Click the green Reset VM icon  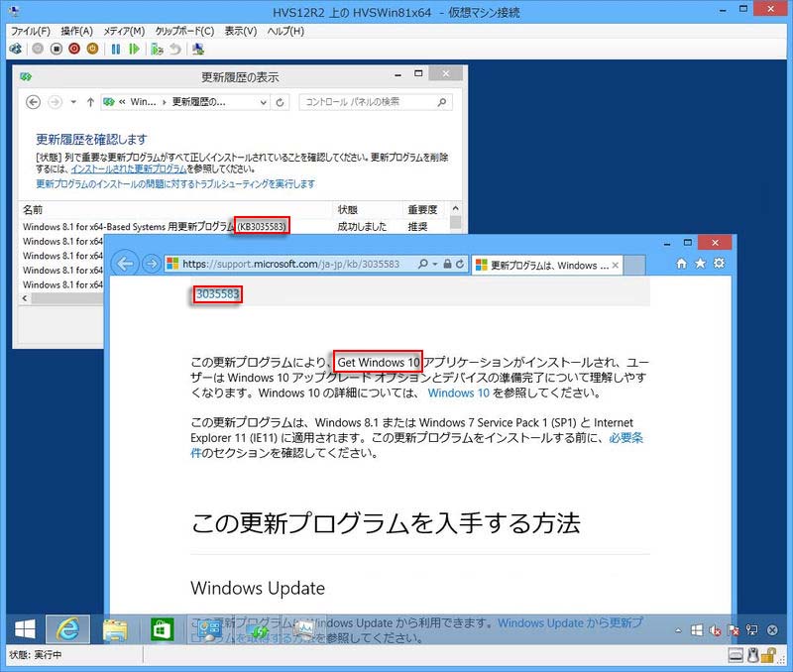point(134,49)
